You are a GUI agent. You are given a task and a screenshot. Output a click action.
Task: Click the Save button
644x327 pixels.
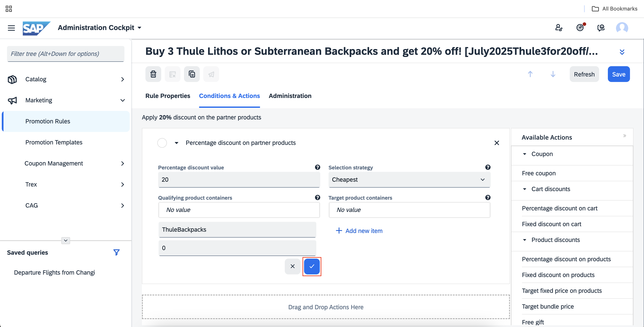619,74
